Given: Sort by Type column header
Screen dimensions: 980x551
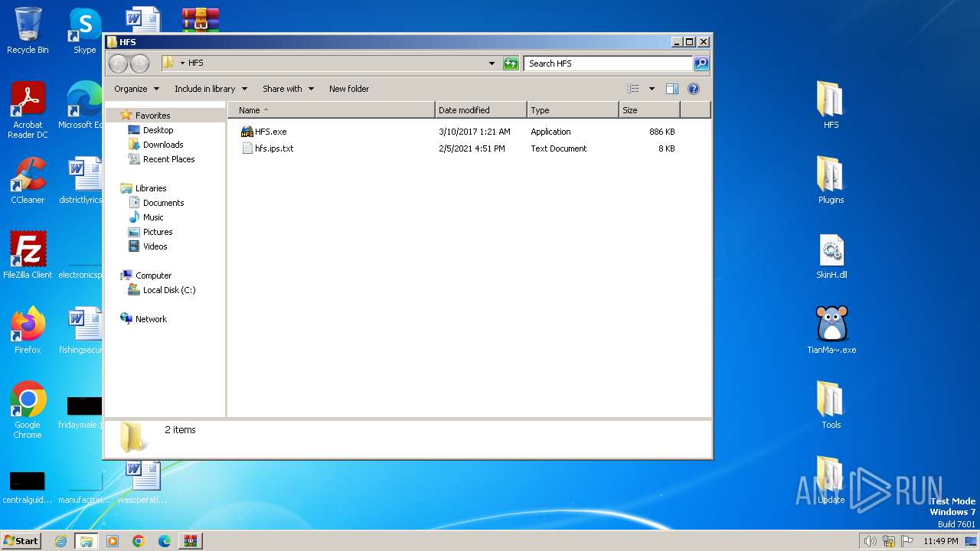Looking at the screenshot, I should 573,110.
